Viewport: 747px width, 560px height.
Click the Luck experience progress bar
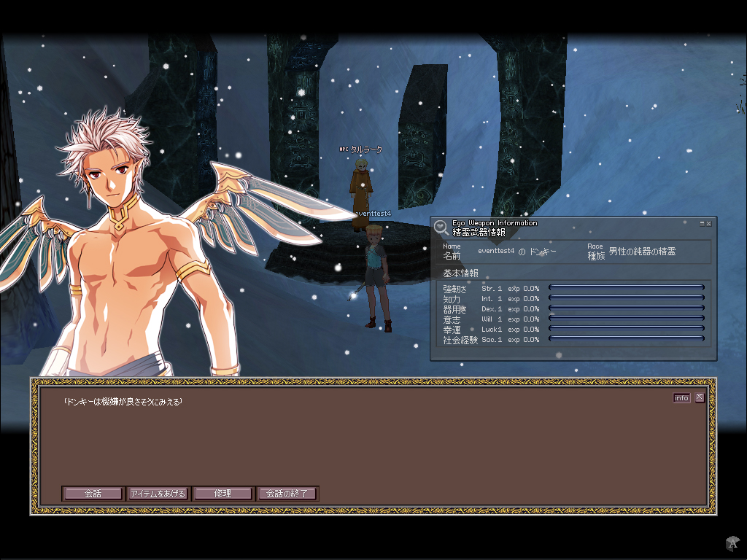click(626, 329)
